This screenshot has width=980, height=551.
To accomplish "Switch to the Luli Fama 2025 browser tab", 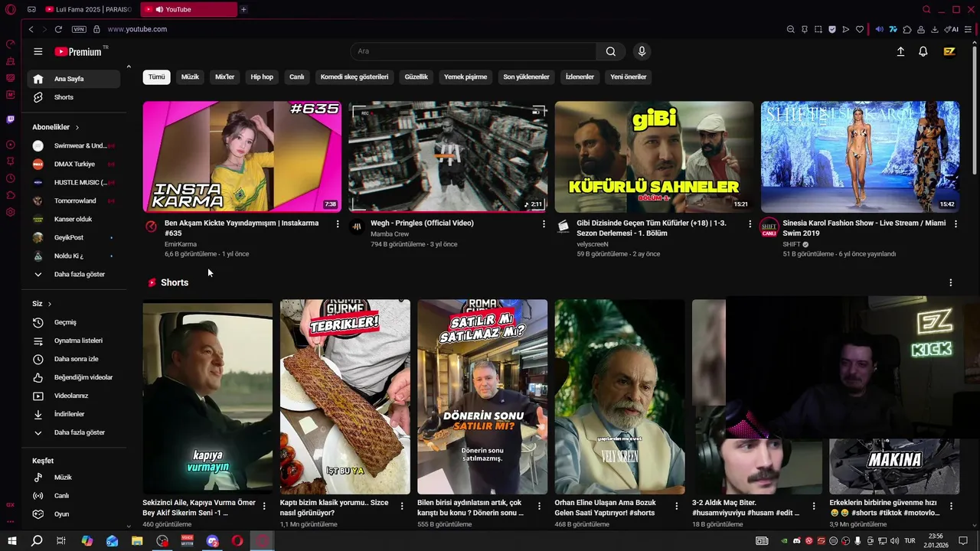I will tap(88, 9).
